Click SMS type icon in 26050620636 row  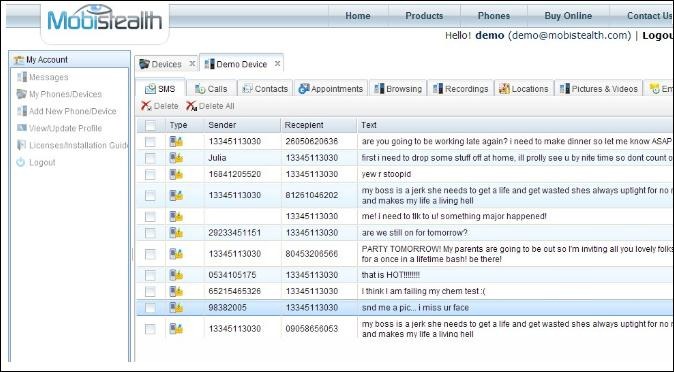[x=176, y=141]
